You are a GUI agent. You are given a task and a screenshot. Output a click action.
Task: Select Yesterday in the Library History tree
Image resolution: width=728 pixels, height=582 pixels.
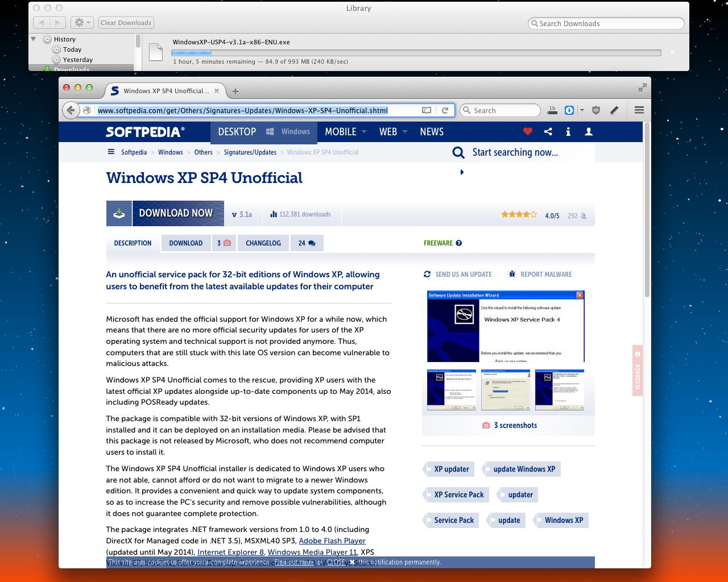click(x=78, y=60)
